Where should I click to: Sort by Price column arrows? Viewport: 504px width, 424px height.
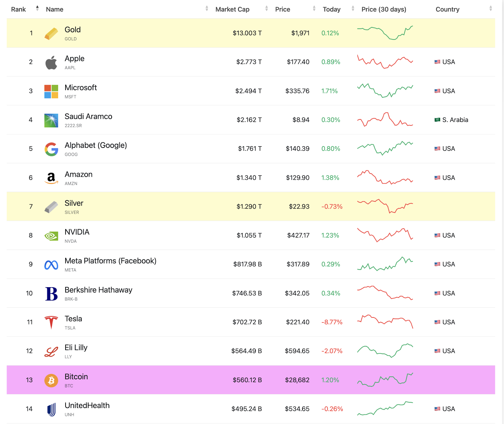click(314, 9)
